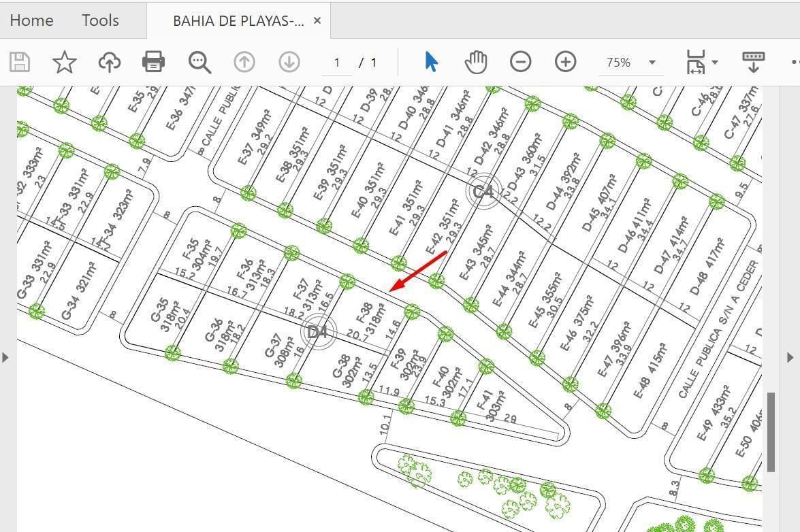Open the cloud upload share icon
Image resolution: width=800 pixels, height=532 pixels.
point(109,62)
